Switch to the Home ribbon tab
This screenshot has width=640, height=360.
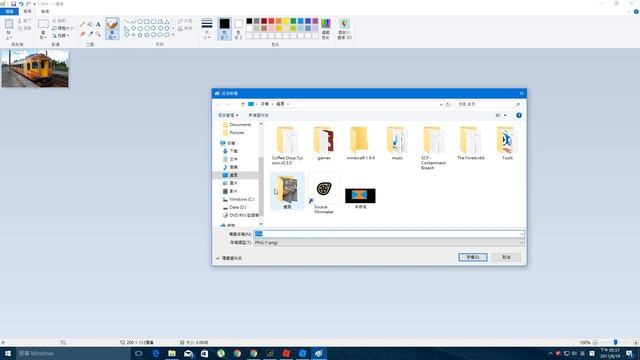pos(27,11)
